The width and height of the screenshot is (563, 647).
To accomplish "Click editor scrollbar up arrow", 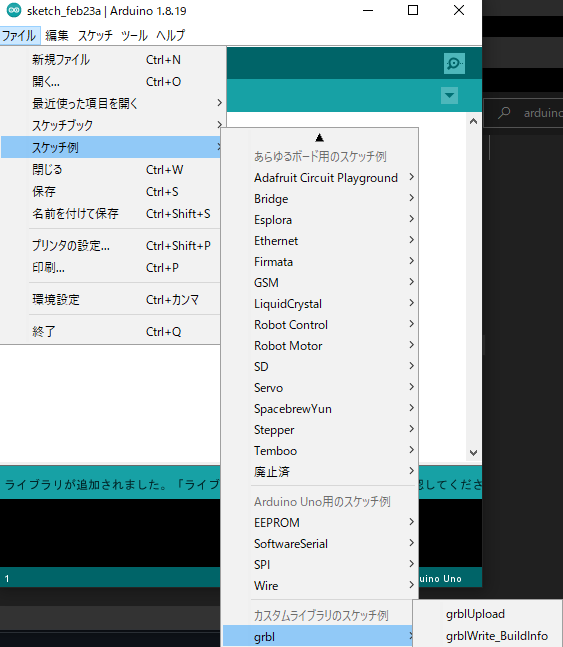I will [x=473, y=121].
